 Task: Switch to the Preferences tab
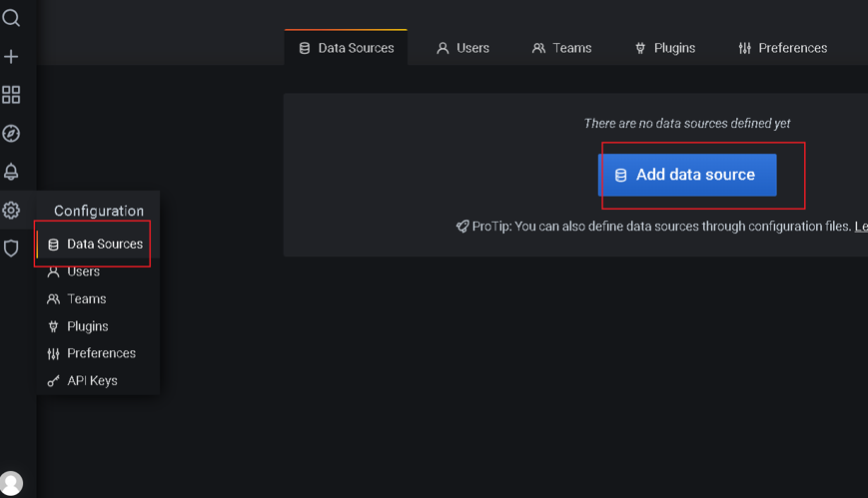coord(782,48)
